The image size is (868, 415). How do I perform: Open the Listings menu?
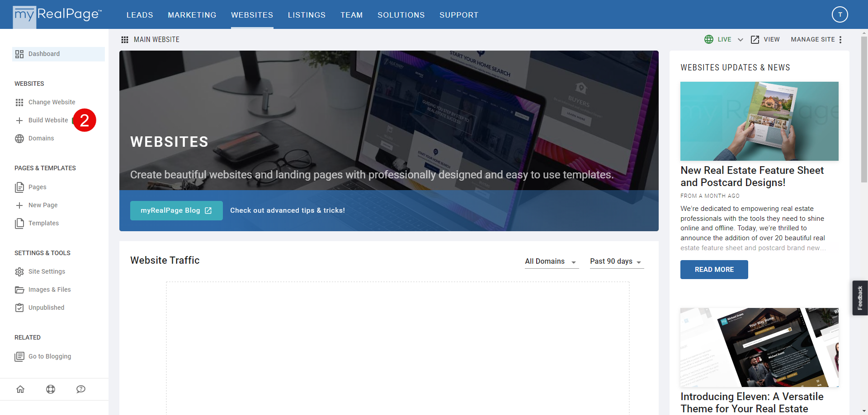(x=307, y=15)
